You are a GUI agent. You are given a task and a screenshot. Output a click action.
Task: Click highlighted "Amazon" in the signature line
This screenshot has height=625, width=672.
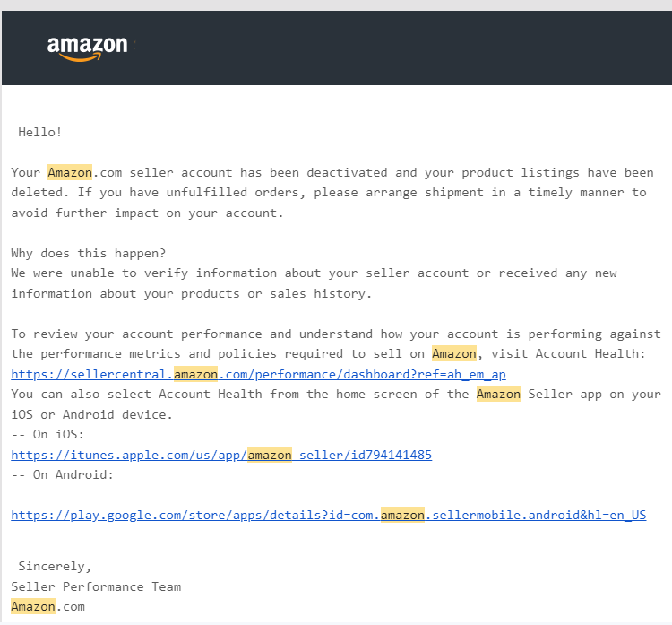[33, 606]
